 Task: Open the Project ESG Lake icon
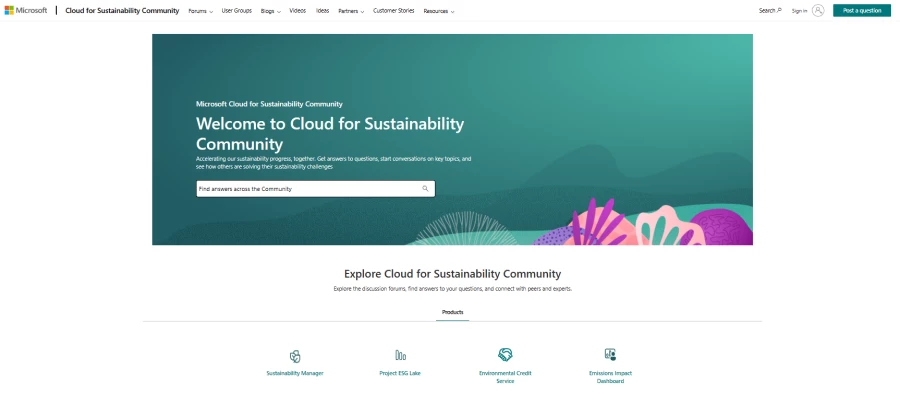400,355
